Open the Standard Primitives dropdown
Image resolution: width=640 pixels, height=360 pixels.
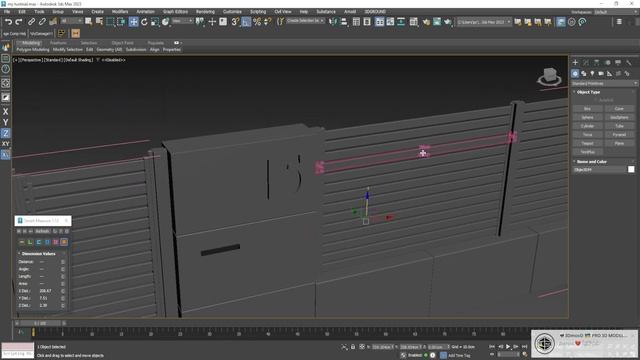pos(604,83)
